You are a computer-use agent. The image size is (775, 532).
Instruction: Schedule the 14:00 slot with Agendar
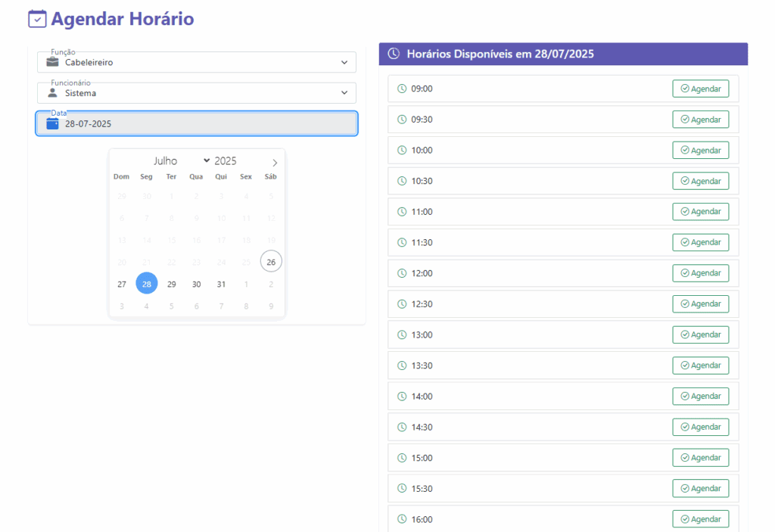pos(700,396)
